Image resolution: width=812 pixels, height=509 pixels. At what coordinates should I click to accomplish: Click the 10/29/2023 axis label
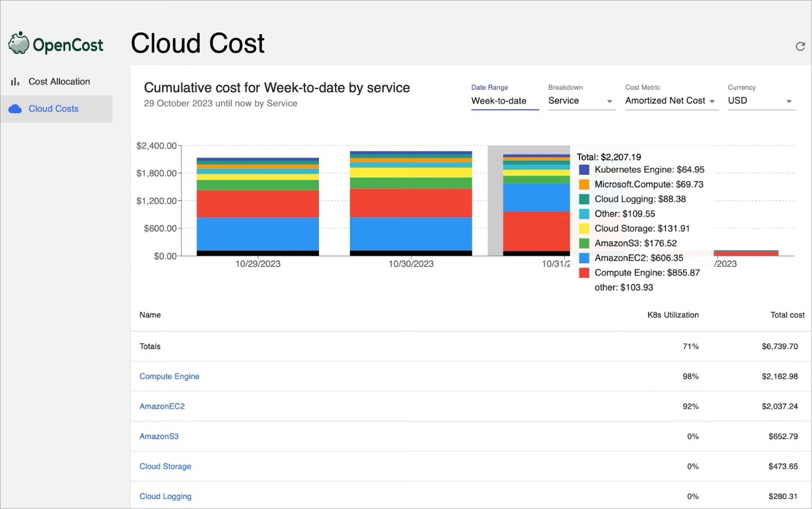click(x=257, y=264)
